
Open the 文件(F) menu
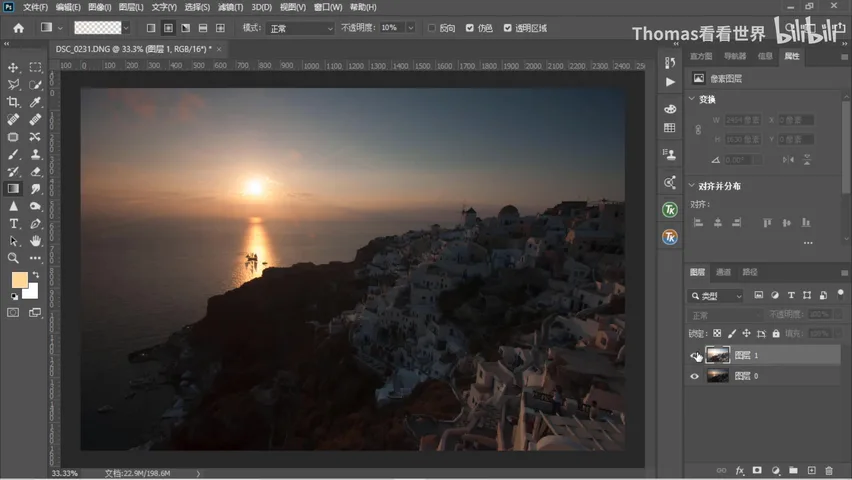pyautogui.click(x=35, y=7)
